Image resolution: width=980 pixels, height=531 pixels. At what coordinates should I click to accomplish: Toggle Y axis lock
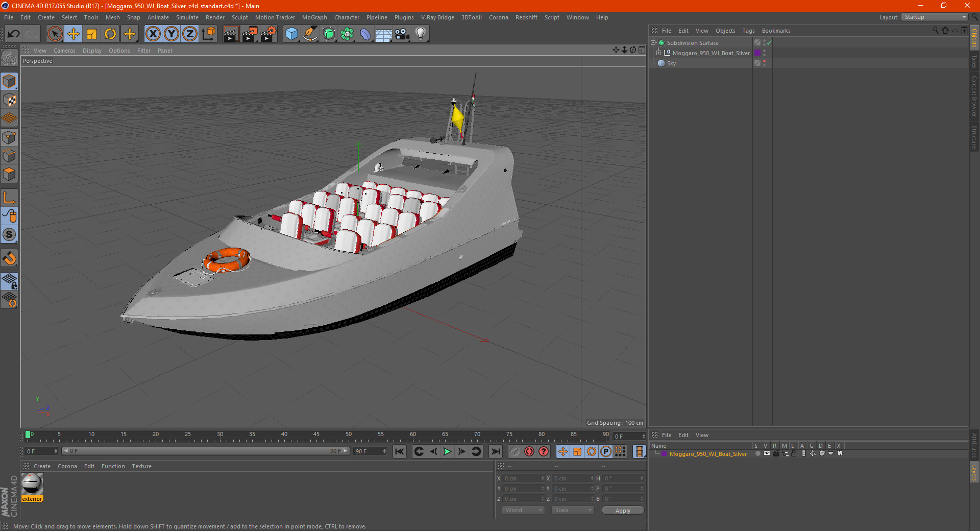pyautogui.click(x=171, y=34)
